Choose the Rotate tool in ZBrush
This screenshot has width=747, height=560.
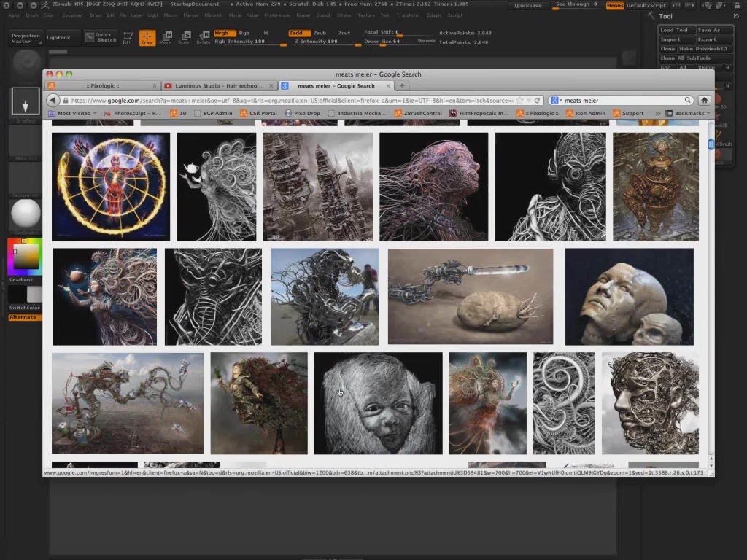pyautogui.click(x=204, y=38)
